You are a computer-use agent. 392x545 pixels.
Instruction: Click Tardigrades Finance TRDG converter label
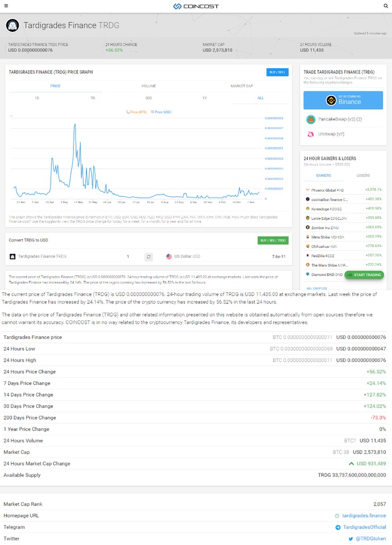click(42, 257)
